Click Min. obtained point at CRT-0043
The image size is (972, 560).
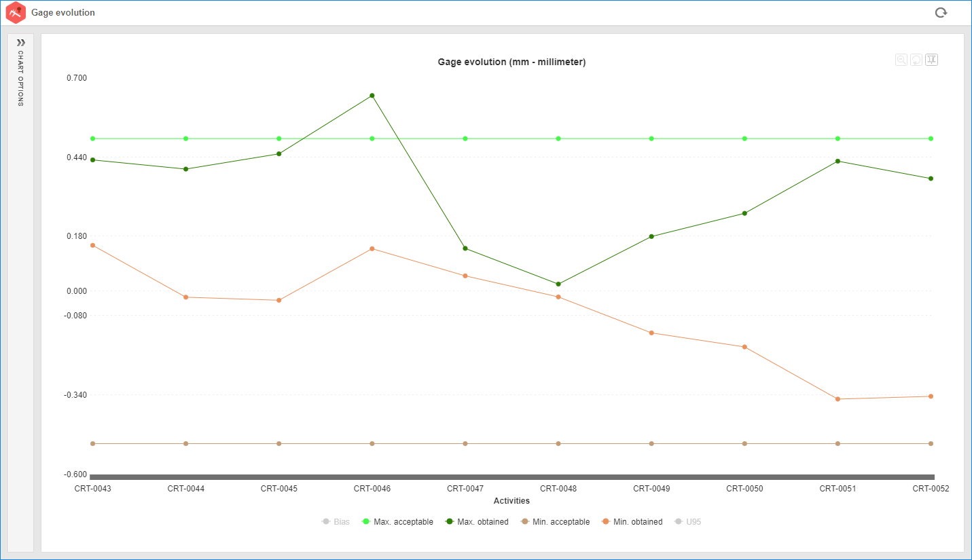(92, 245)
